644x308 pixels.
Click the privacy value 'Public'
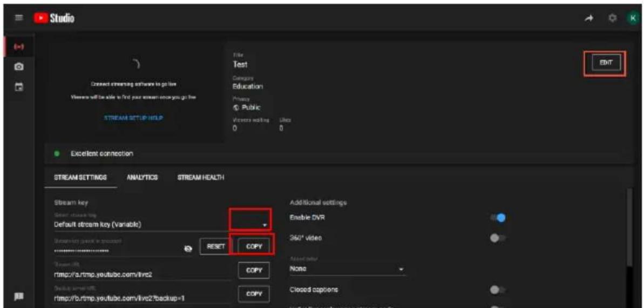click(x=250, y=108)
